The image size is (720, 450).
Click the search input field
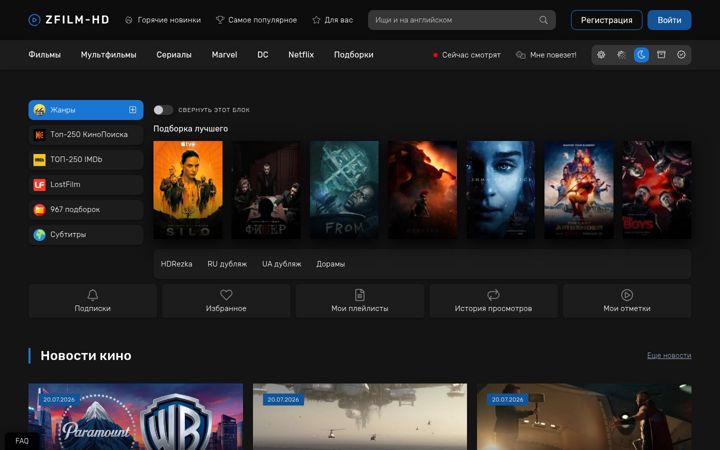(461, 20)
